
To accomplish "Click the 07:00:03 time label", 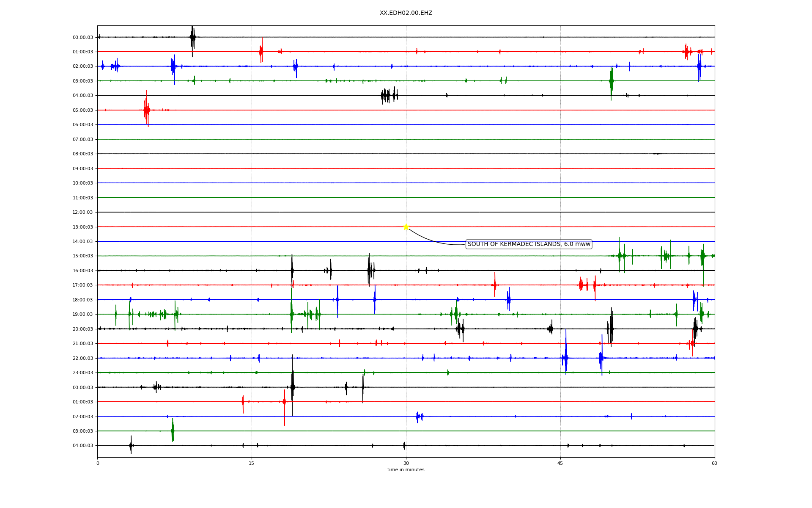I will point(83,139).
